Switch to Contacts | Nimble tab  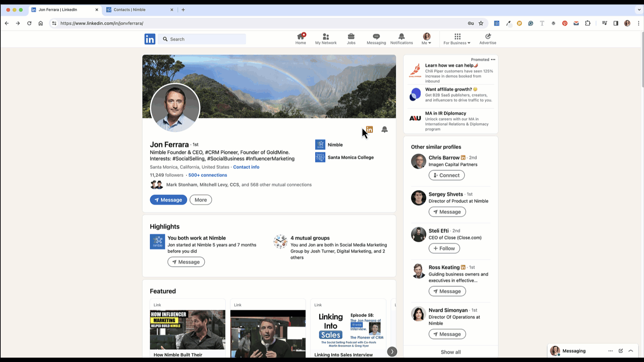(129, 10)
